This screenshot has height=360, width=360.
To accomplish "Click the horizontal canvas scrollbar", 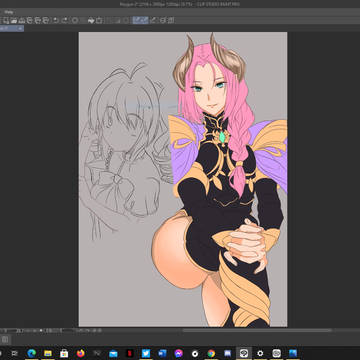I will (x=257, y=330).
